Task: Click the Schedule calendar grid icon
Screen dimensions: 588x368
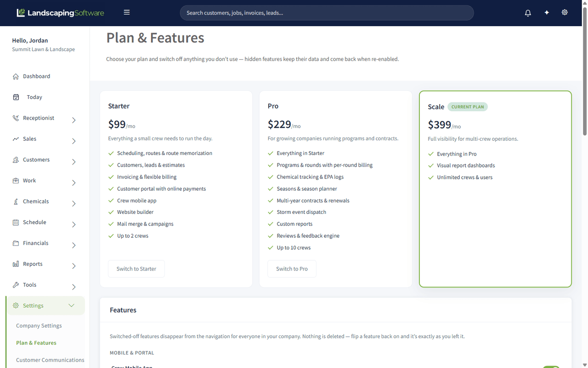Action: 16,222
